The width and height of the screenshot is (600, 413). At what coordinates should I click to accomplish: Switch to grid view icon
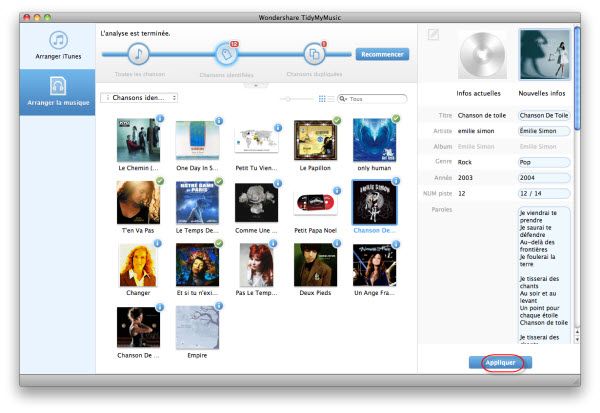[x=322, y=99]
